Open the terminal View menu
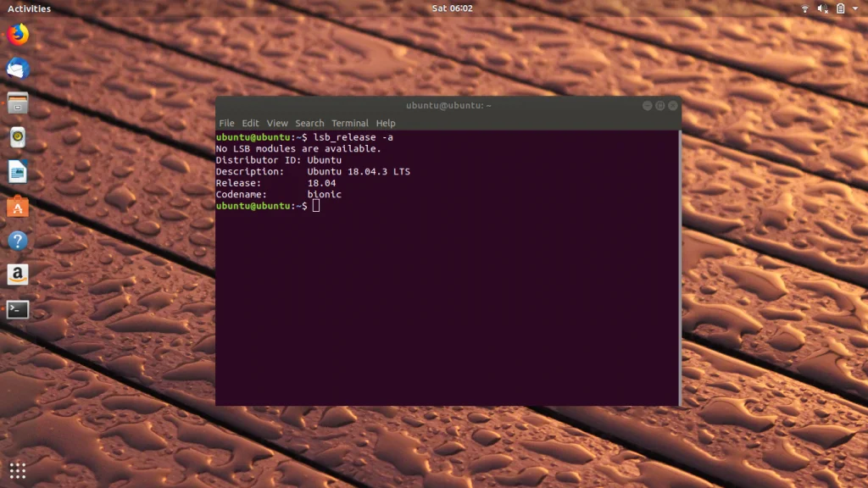 pos(277,123)
